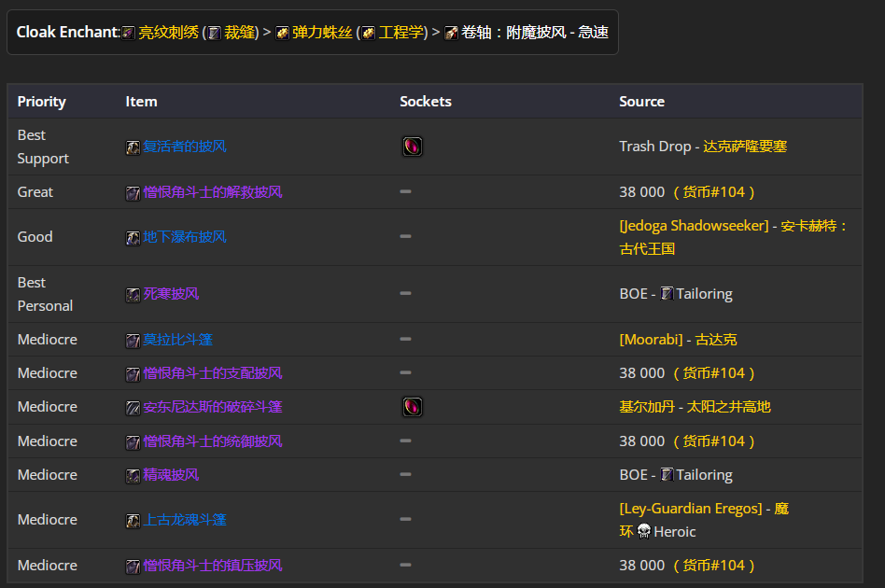Image resolution: width=885 pixels, height=588 pixels.
Task: Click the 裁缝 profession icon in header
Action: pos(215,34)
